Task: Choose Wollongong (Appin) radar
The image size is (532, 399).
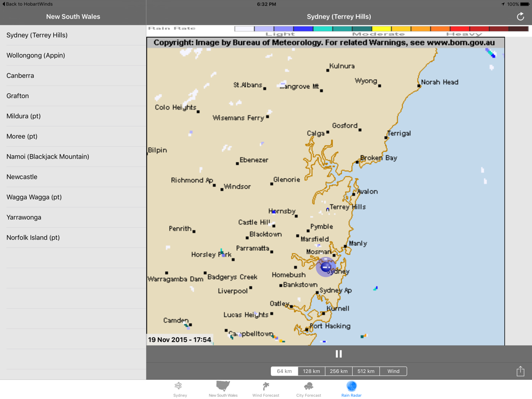Action: point(73,55)
